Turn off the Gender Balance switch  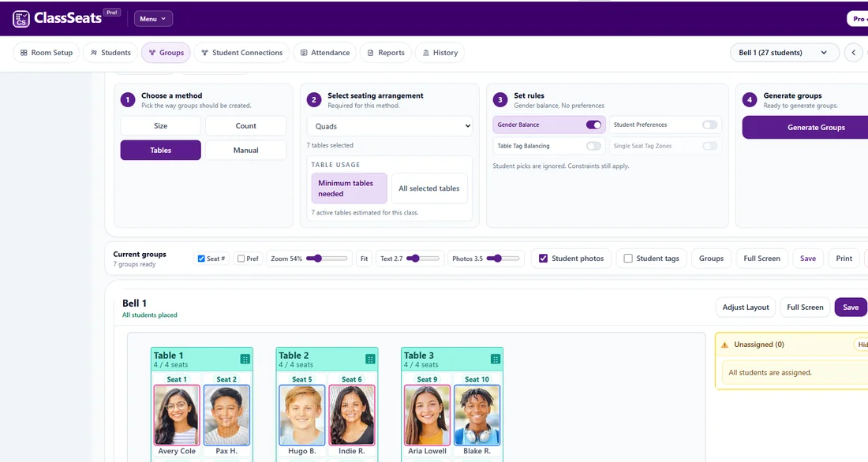593,125
